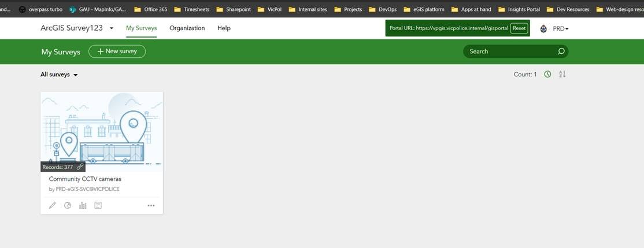This screenshot has height=248, width=644.
Task: Open the eGIS platform bookmark folder
Action: pyautogui.click(x=424, y=9)
